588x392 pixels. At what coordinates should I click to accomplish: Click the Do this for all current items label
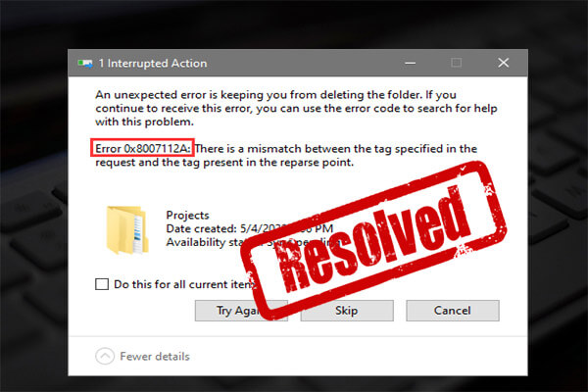click(x=183, y=284)
